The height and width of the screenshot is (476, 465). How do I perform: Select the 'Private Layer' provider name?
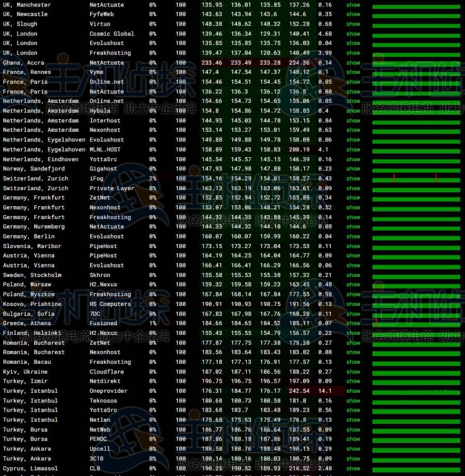tap(112, 188)
